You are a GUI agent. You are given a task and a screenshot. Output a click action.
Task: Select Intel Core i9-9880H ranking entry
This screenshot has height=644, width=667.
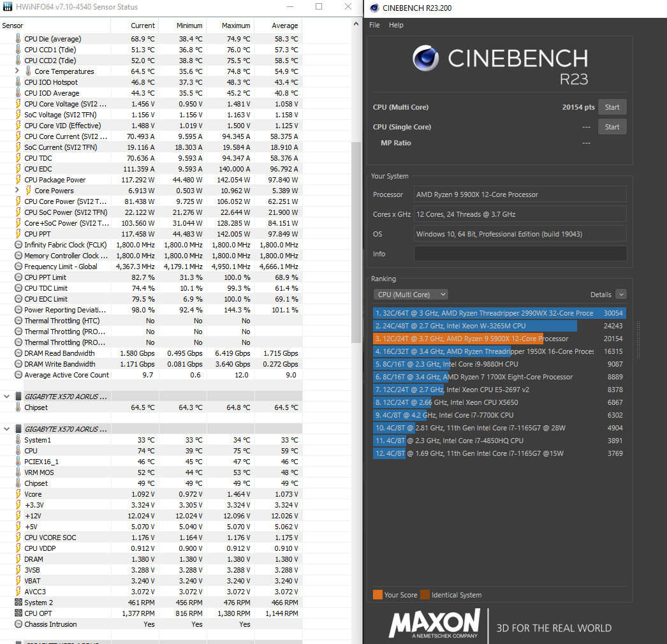coord(499,364)
